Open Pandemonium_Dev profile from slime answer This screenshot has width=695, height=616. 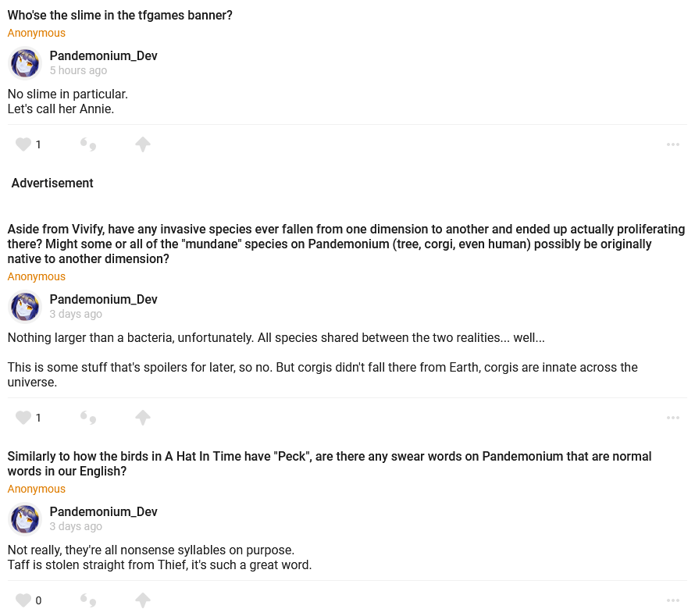click(103, 56)
